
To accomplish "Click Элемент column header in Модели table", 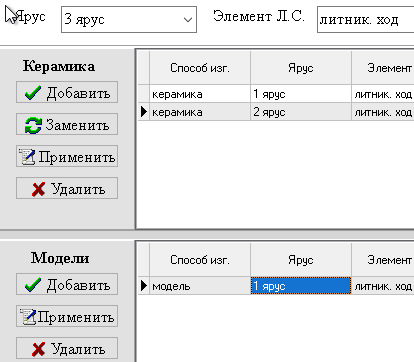I will pos(383,260).
